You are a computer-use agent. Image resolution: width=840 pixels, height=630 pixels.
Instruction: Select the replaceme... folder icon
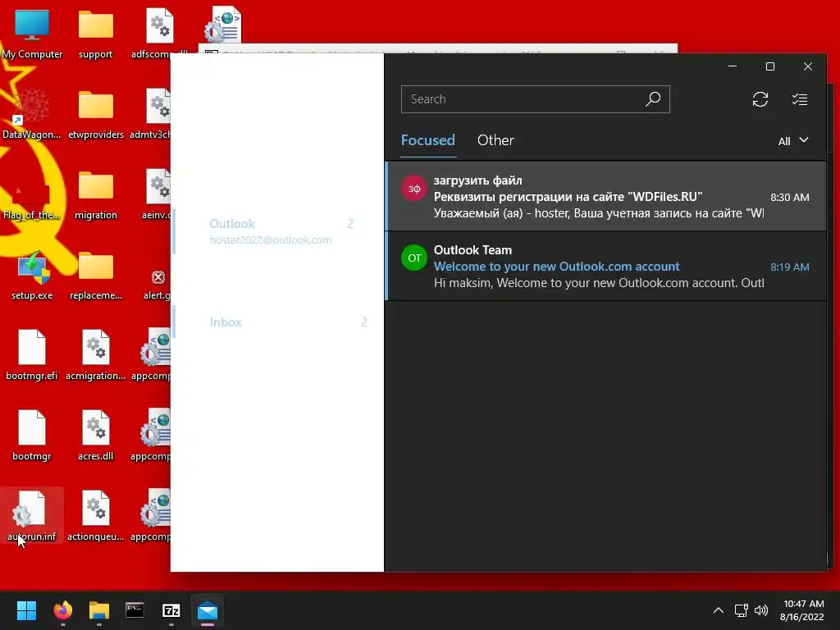(95, 276)
